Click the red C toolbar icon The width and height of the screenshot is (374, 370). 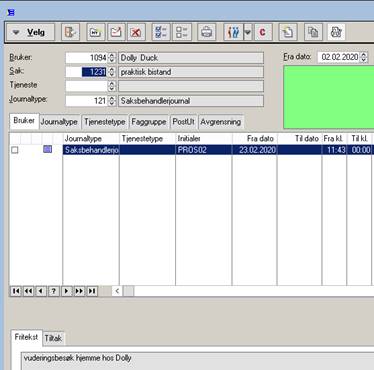click(263, 32)
